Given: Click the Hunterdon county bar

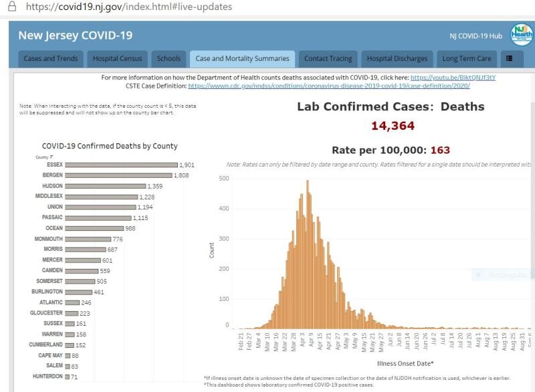Looking at the screenshot, I should pos(68,377).
